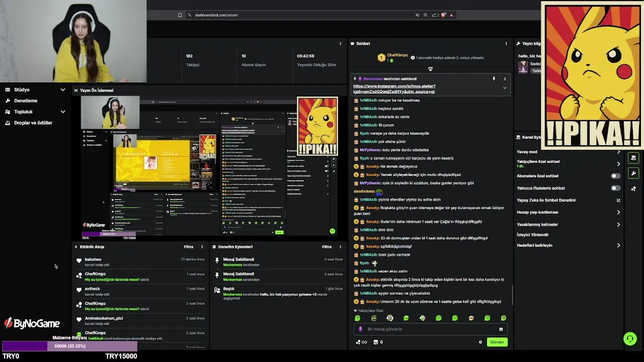This screenshot has width=644, height=362.
Task: Open Filtre in Etkinlik Akışı panel
Action: click(x=189, y=247)
